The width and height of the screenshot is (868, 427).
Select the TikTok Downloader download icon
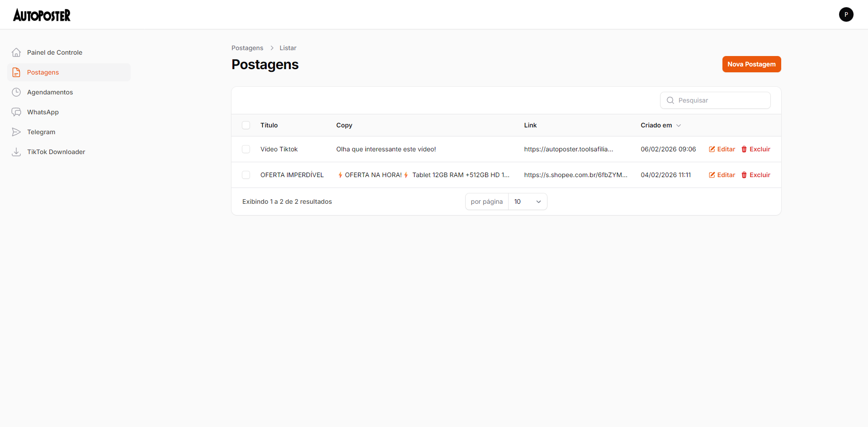tap(16, 151)
